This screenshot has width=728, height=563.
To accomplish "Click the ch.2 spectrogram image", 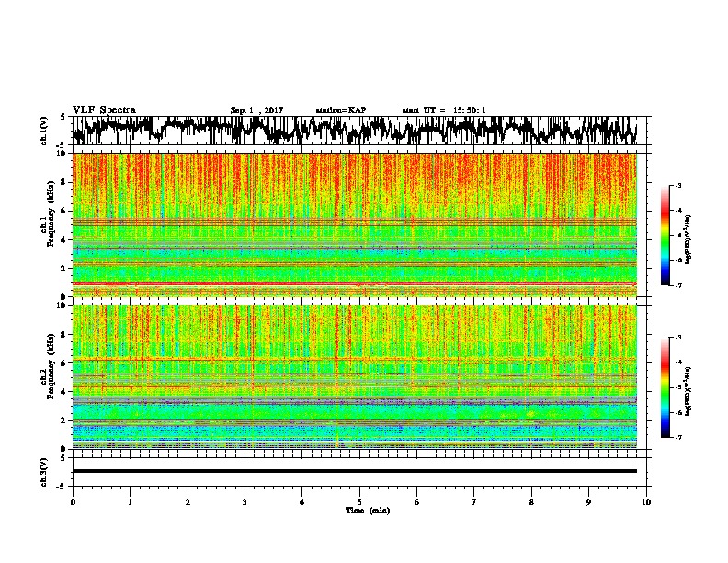I will tap(354, 377).
